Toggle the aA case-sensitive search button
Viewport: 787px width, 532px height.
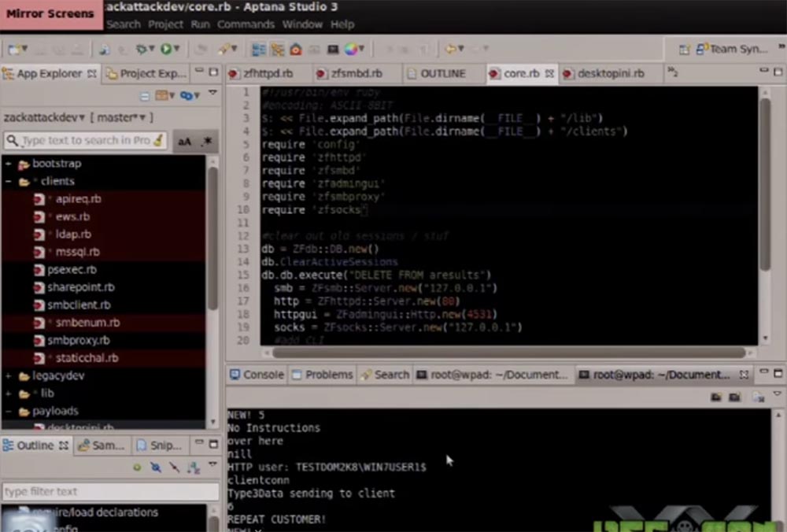coord(184,142)
